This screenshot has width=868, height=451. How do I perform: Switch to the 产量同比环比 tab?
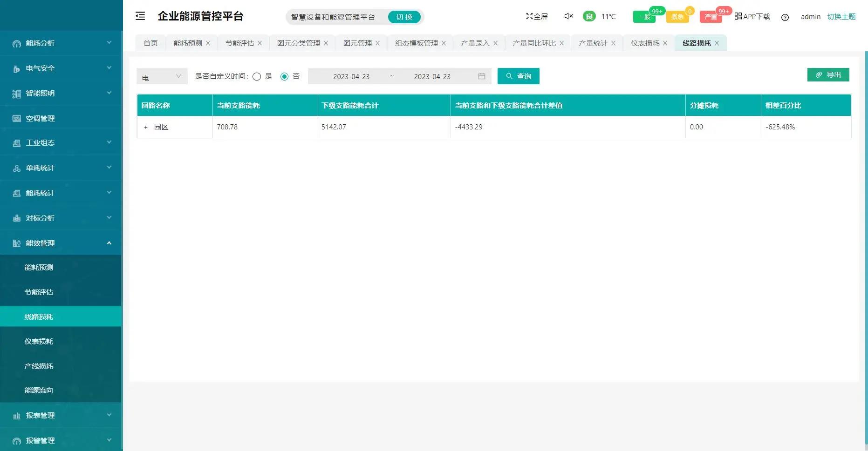(534, 43)
